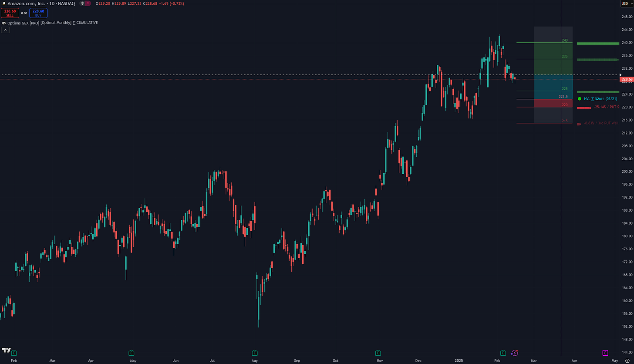Click the green GEX bar at 235
Viewport: 634px width, 364px height.
tap(597, 59)
